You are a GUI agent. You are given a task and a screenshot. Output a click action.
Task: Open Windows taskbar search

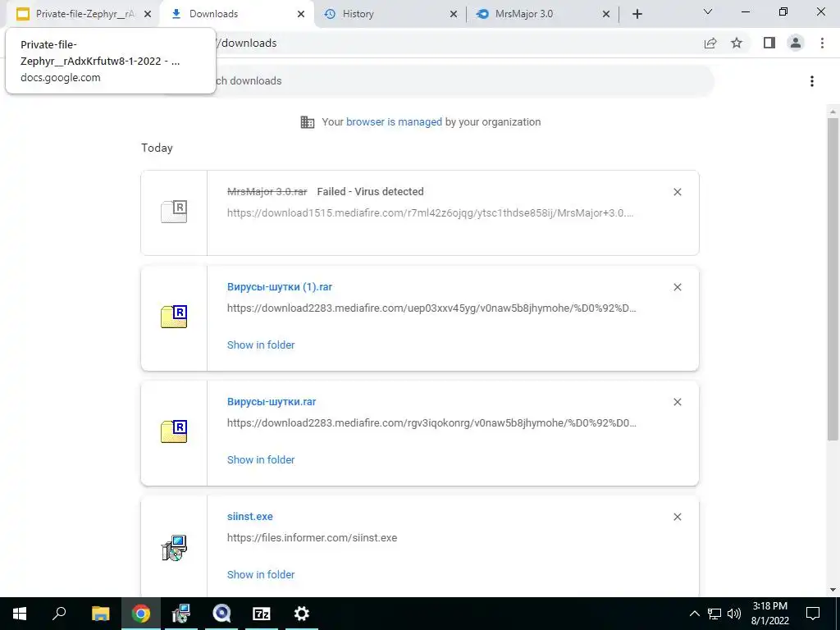[59, 614]
